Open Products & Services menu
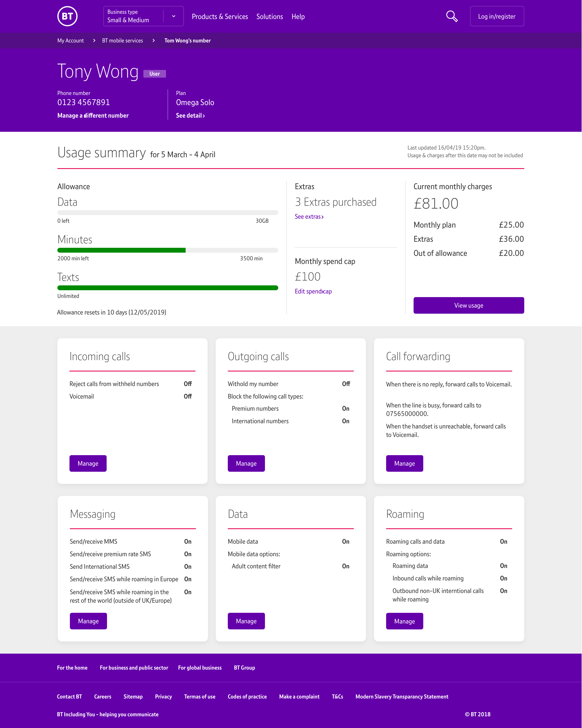 point(220,17)
